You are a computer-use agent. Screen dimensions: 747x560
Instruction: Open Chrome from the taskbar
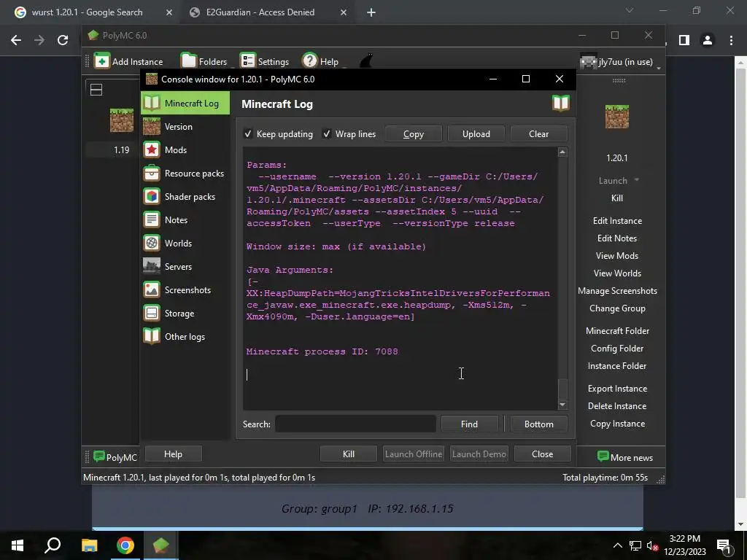(x=125, y=545)
